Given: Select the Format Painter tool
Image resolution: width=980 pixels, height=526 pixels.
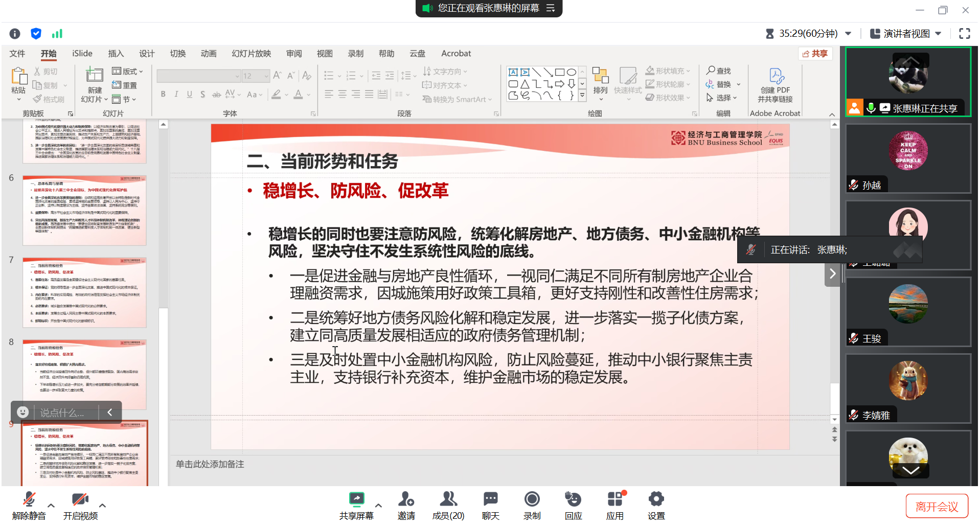Looking at the screenshot, I should (x=49, y=98).
